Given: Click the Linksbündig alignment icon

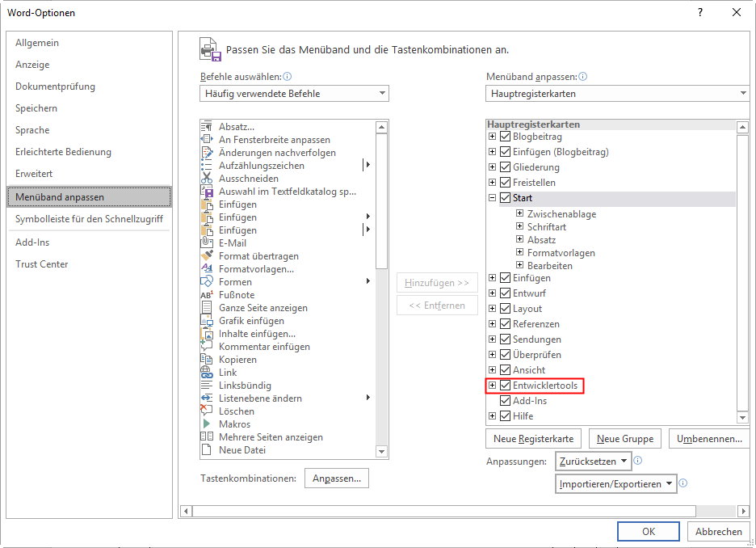Looking at the screenshot, I should [206, 386].
